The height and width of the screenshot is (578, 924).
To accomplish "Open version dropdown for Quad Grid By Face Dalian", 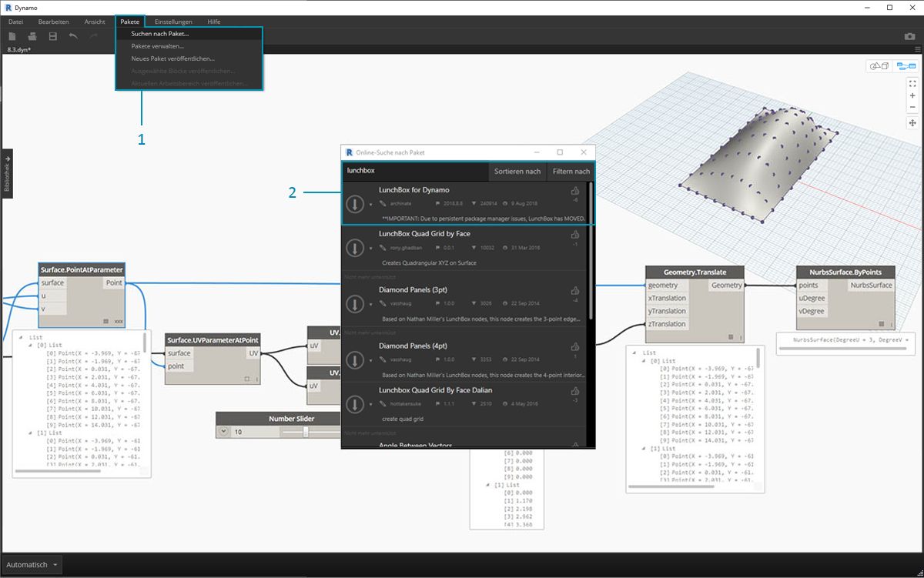I will 370,406.
